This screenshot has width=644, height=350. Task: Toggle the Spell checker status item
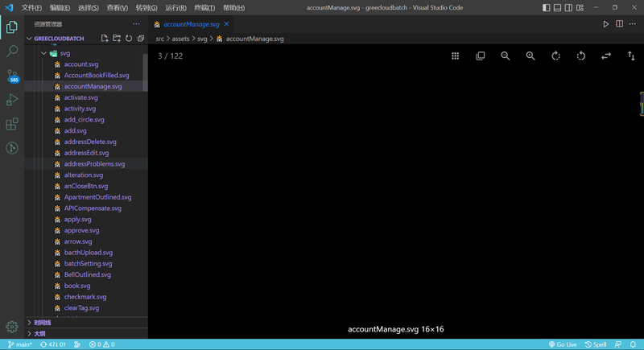pos(596,344)
